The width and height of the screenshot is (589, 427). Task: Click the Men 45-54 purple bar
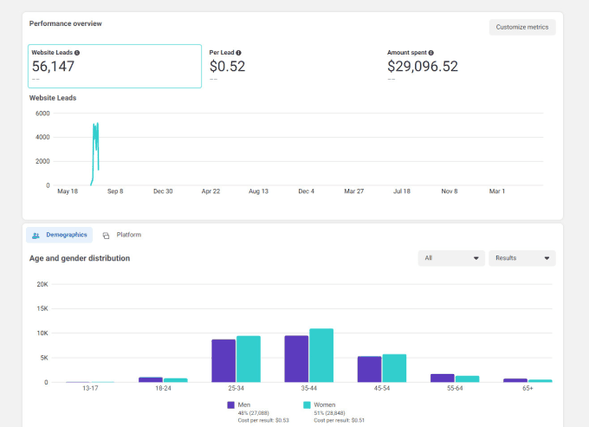coord(369,369)
